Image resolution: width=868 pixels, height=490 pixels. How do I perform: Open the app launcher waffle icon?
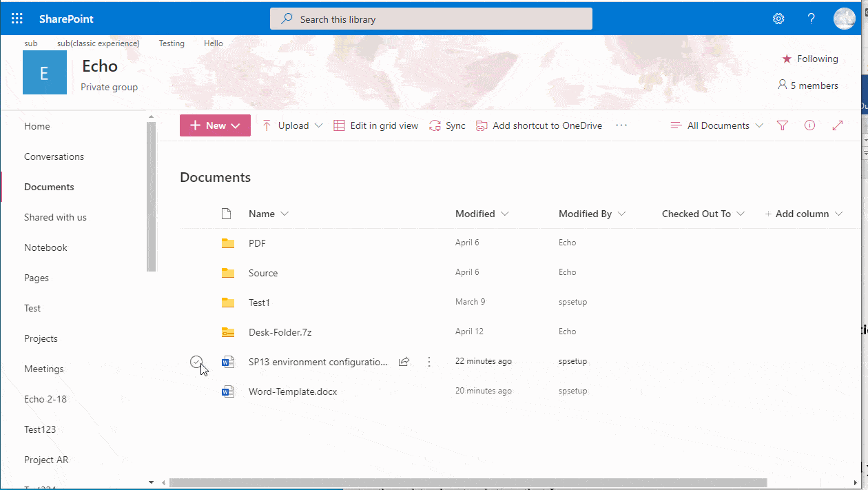pos(17,19)
